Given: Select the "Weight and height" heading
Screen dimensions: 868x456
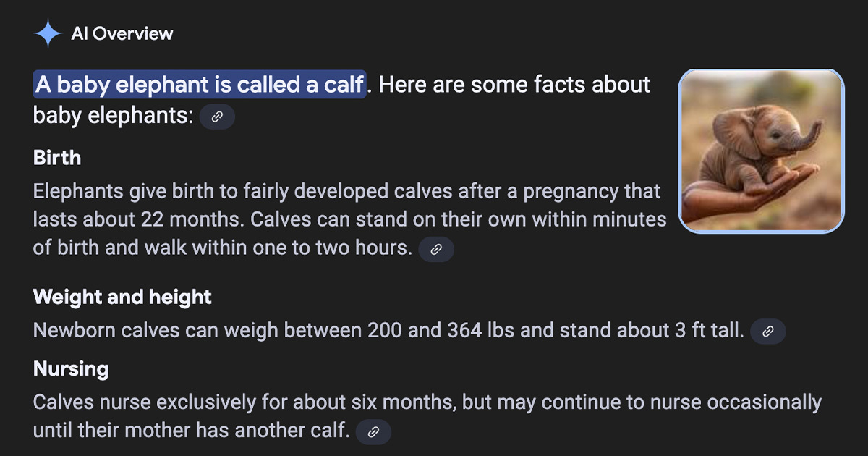Looking at the screenshot, I should pos(122,297).
